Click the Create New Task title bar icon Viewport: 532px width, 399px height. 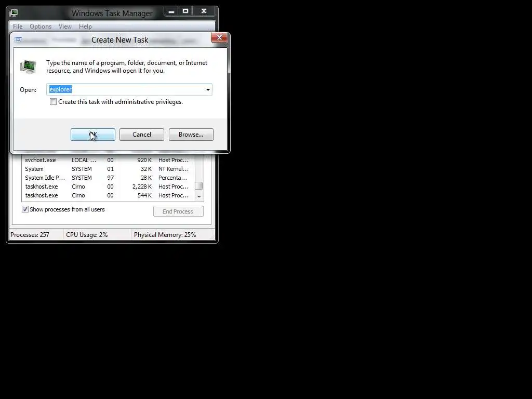(18, 39)
